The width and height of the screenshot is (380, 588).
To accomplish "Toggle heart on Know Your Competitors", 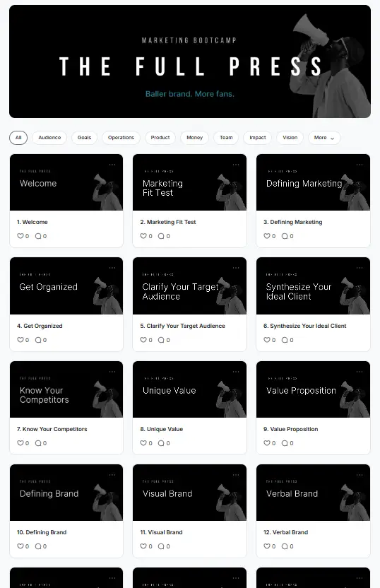I will point(20,443).
